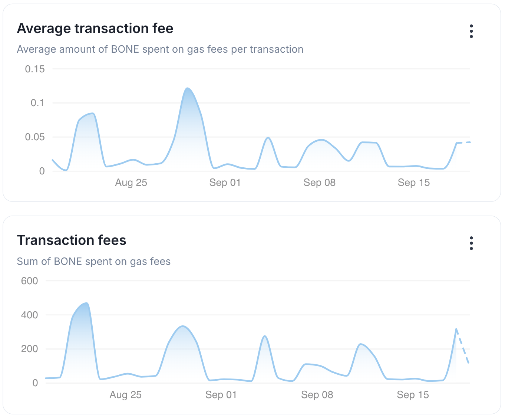Click the 400 y-axis label

30,315
